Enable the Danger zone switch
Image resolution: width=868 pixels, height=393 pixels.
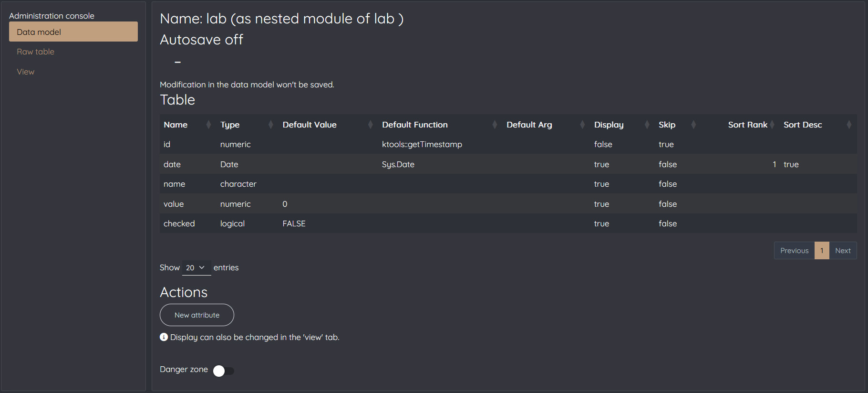(223, 371)
